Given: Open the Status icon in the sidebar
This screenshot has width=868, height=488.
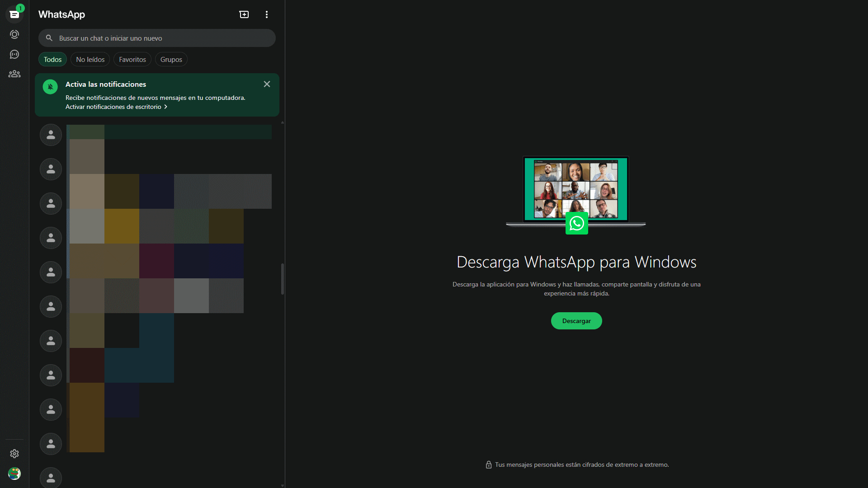Looking at the screenshot, I should tap(14, 34).
